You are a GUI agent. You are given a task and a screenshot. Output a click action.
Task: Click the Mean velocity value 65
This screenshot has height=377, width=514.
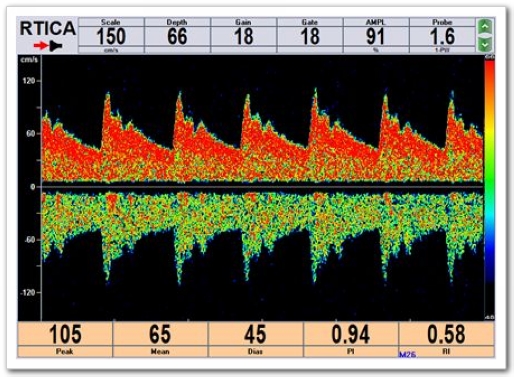click(160, 334)
